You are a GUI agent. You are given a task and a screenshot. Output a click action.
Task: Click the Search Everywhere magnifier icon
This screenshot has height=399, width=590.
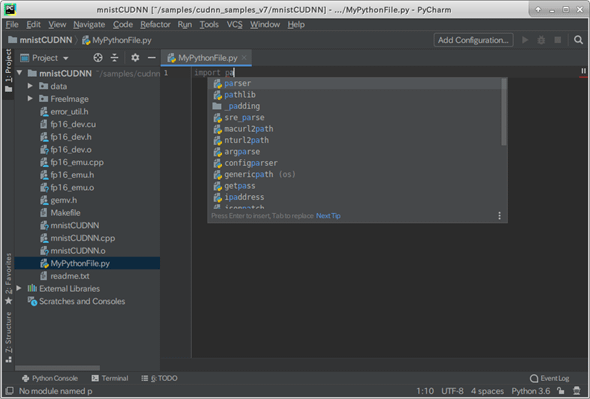[578, 40]
